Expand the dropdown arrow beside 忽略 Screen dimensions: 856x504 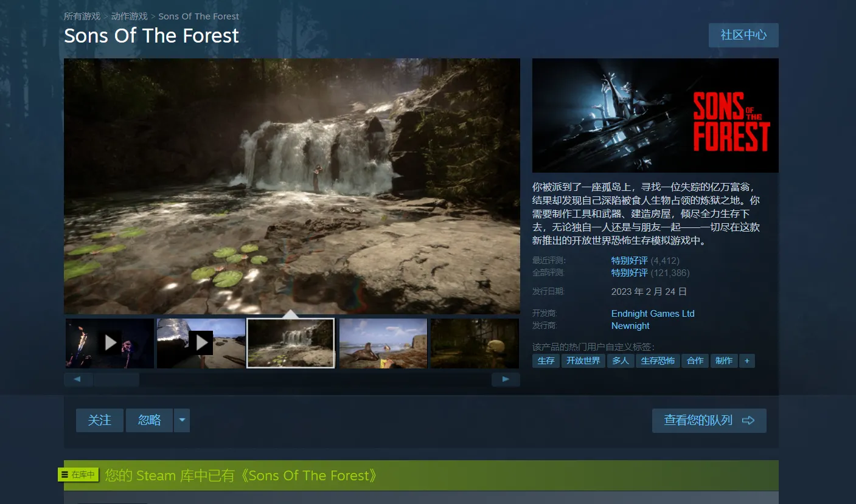182,420
